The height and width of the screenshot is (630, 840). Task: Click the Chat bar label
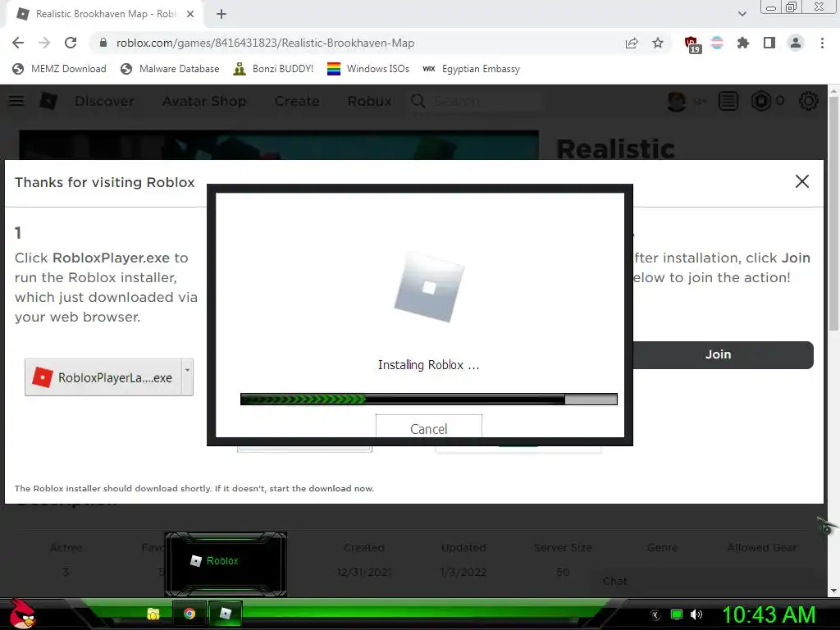coord(615,582)
